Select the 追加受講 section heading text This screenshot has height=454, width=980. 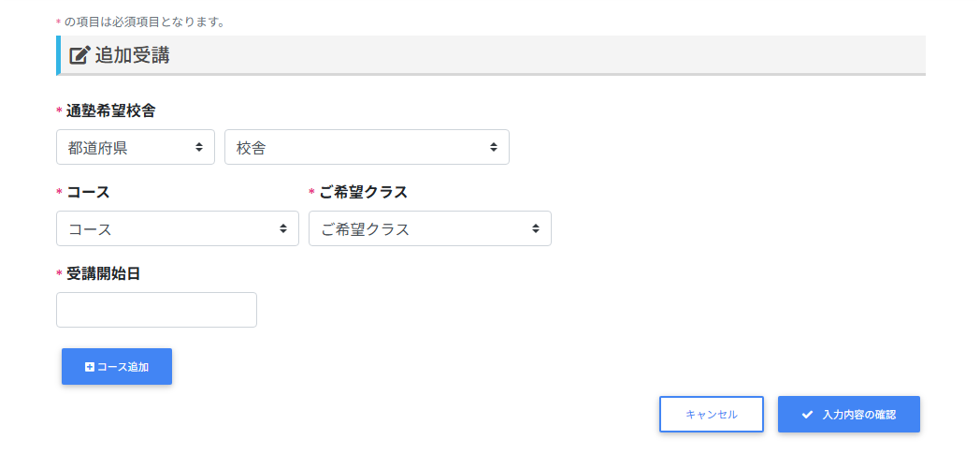132,55
